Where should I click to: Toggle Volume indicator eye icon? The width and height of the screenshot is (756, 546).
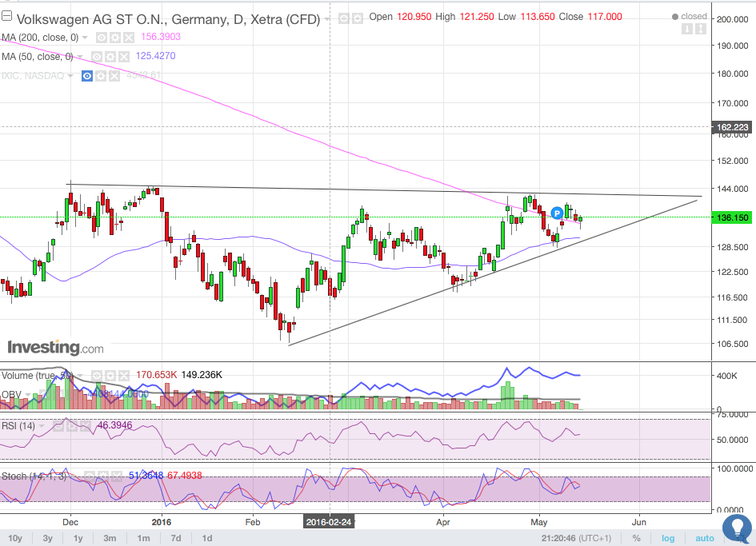(x=97, y=376)
